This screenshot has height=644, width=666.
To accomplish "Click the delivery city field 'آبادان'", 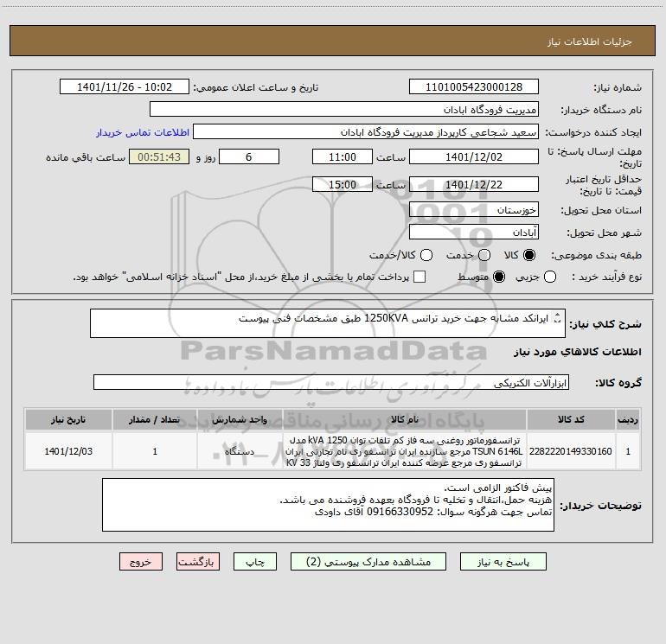I will (x=474, y=232).
